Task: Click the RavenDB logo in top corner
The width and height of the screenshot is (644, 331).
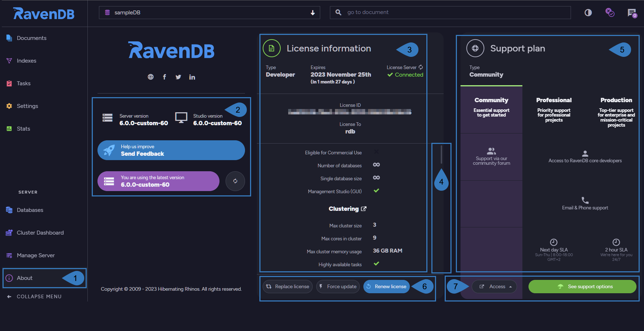Action: pos(44,14)
